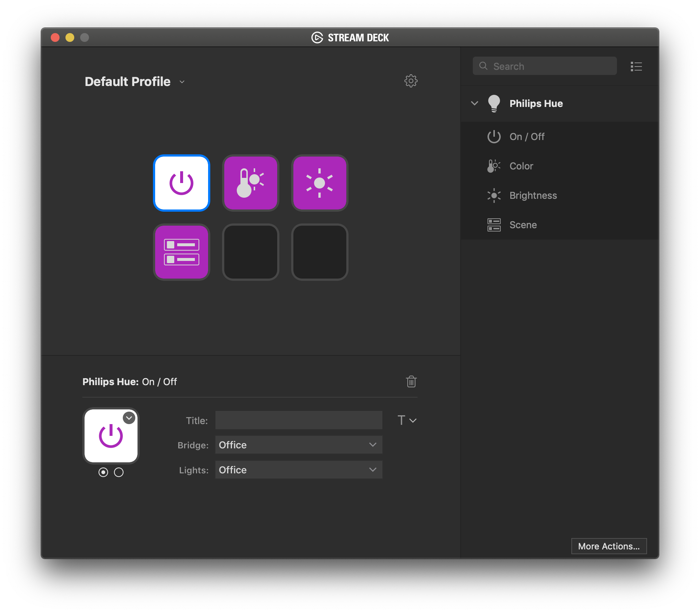Click the empty middle key in bottom row
700x613 pixels.
(x=251, y=252)
